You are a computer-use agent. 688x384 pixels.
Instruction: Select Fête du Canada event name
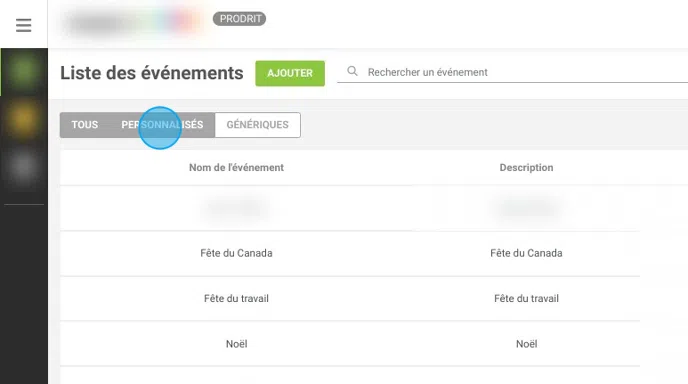point(236,253)
